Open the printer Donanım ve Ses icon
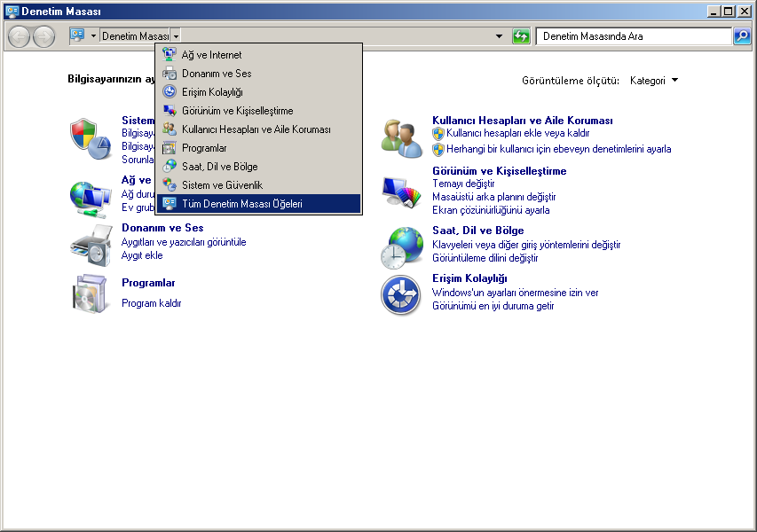 (x=91, y=245)
